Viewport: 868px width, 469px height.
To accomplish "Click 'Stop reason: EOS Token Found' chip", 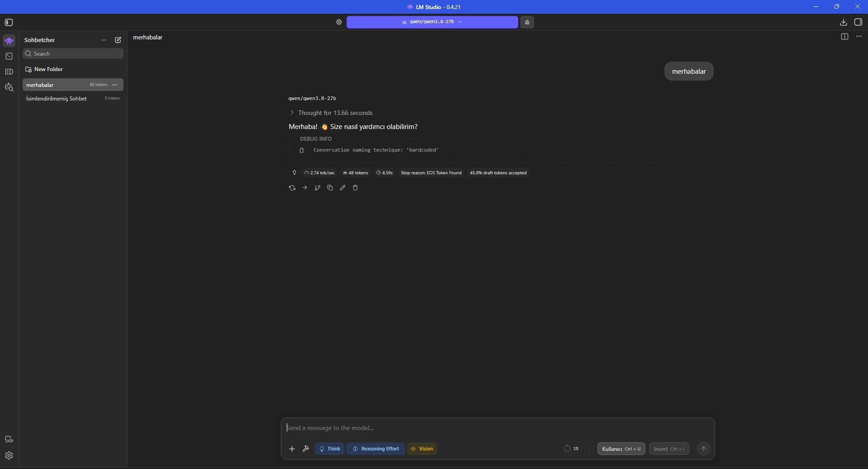I will click(x=431, y=173).
